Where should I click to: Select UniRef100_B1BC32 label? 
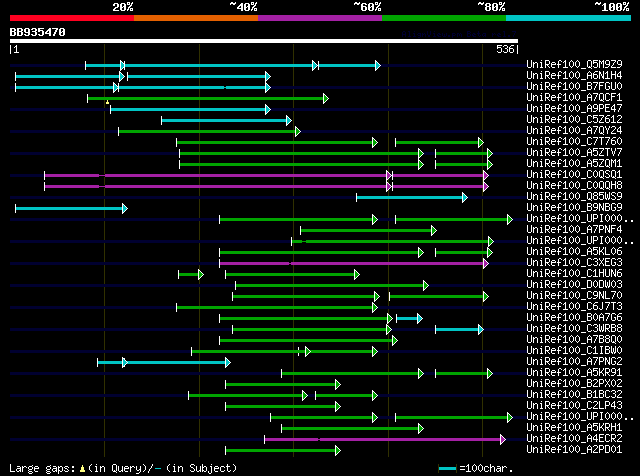point(574,395)
